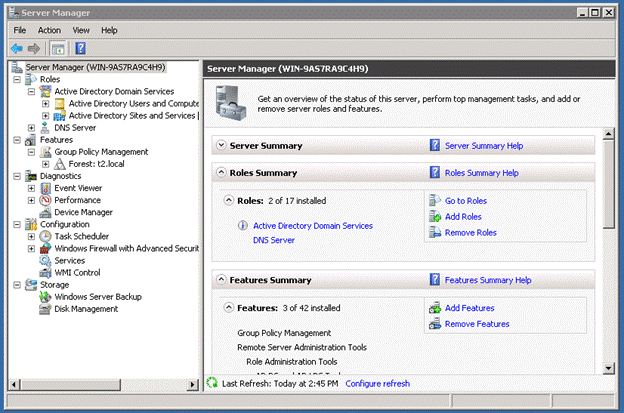Expand the Task Scheduler node
The width and height of the screenshot is (624, 413).
(x=31, y=237)
